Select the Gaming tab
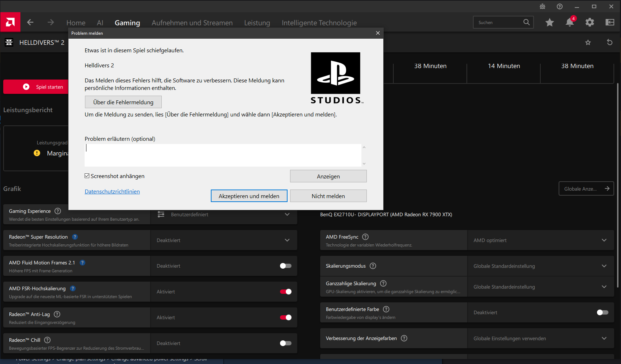The image size is (621, 364). pyautogui.click(x=127, y=23)
